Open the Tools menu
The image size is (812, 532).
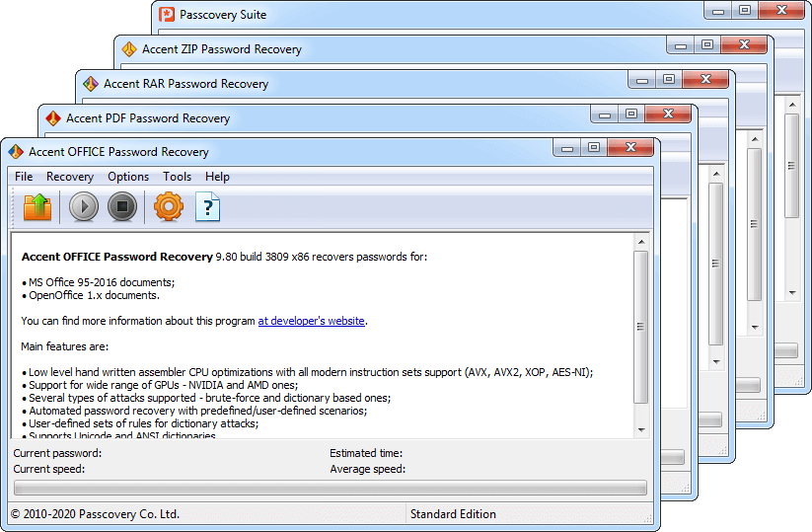coord(178,177)
